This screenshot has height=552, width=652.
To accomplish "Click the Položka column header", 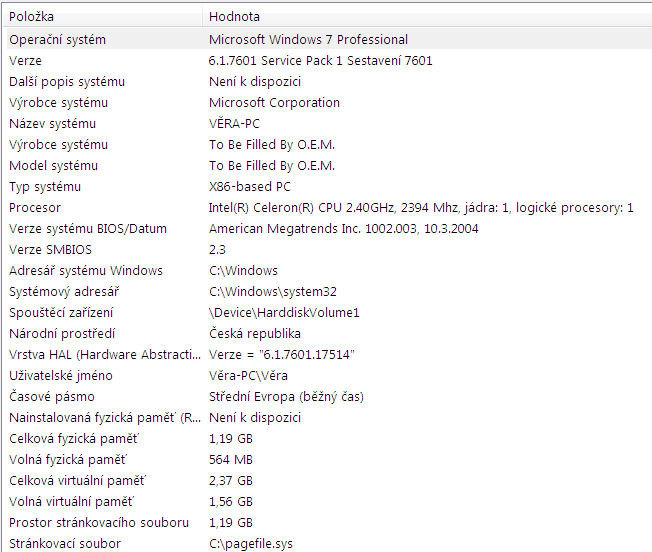I will [103, 17].
